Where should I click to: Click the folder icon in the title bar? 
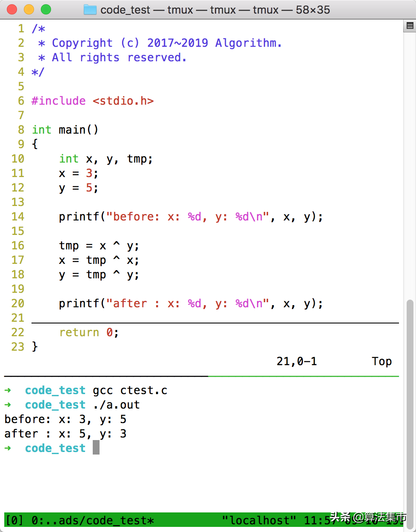click(x=90, y=9)
